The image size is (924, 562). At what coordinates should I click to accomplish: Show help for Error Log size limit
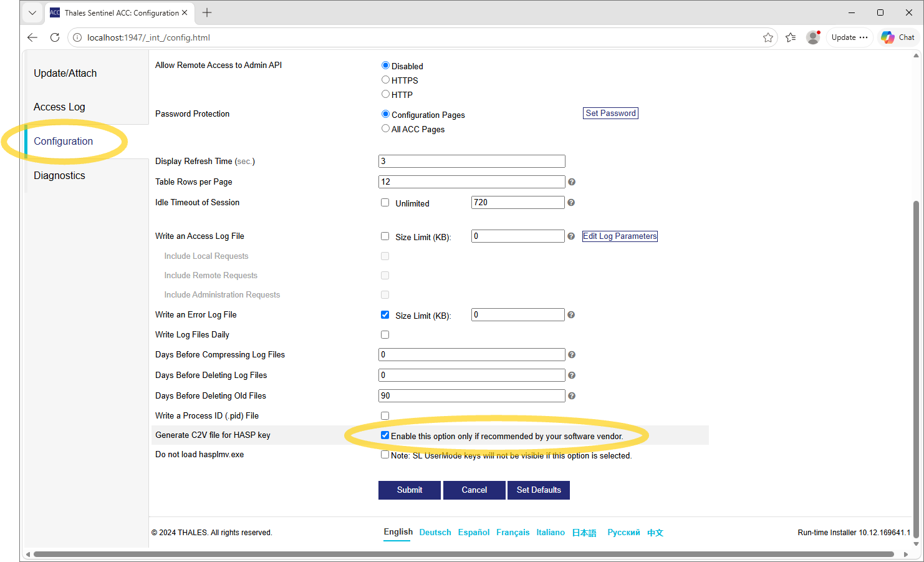(x=571, y=315)
